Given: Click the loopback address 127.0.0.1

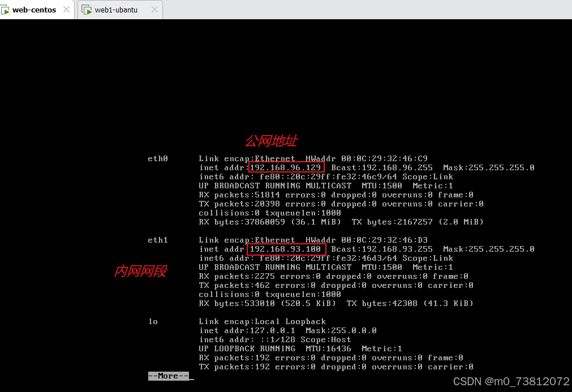Looking at the screenshot, I should [x=273, y=331].
